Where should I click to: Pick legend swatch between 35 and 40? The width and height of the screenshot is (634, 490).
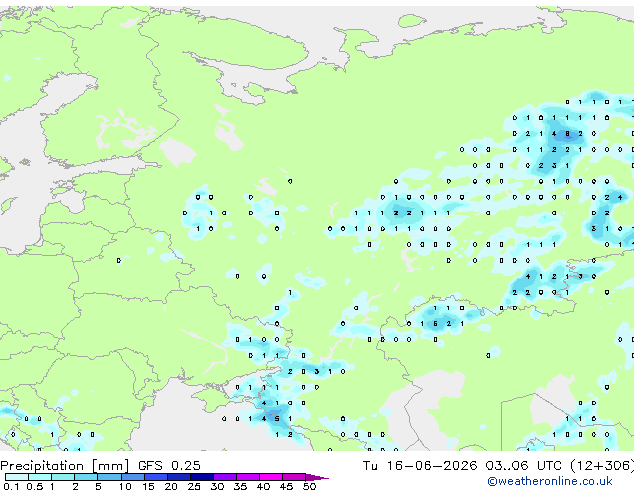(248, 477)
